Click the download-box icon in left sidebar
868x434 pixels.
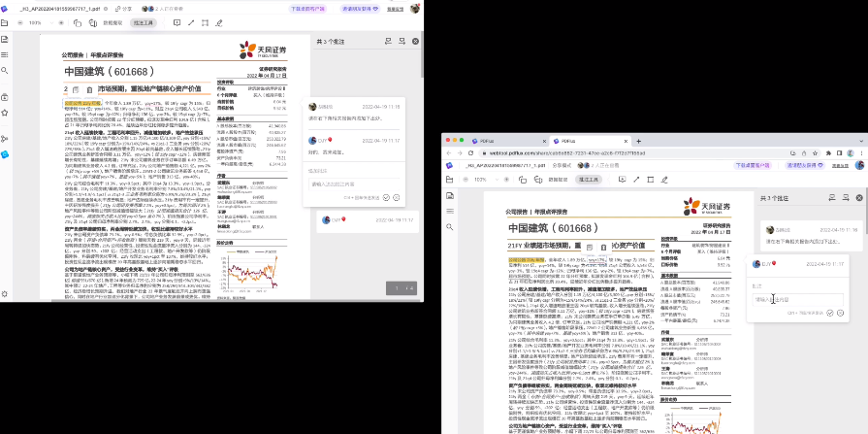(x=5, y=97)
